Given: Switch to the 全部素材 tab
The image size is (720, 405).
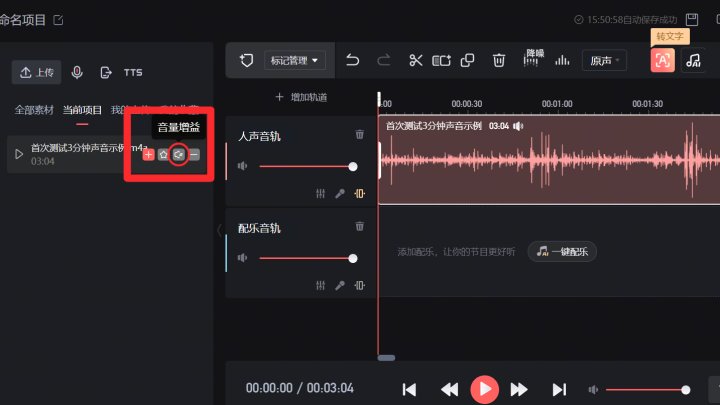Looking at the screenshot, I should (x=34, y=109).
